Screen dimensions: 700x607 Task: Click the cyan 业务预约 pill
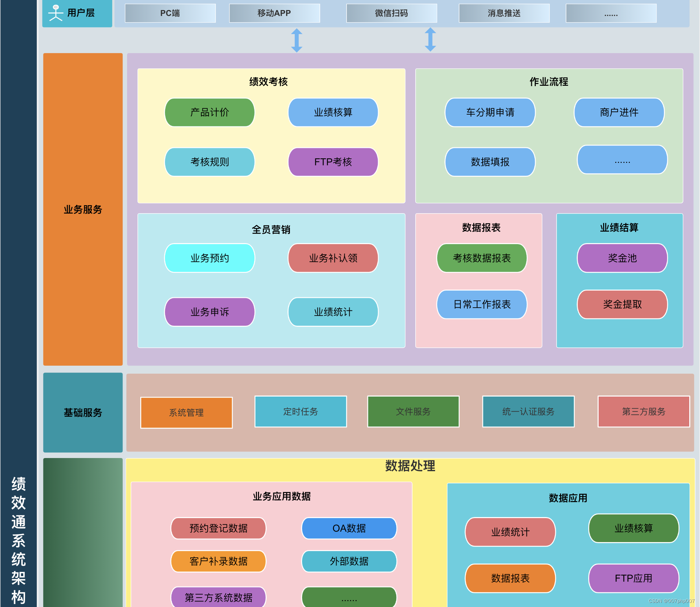210,258
